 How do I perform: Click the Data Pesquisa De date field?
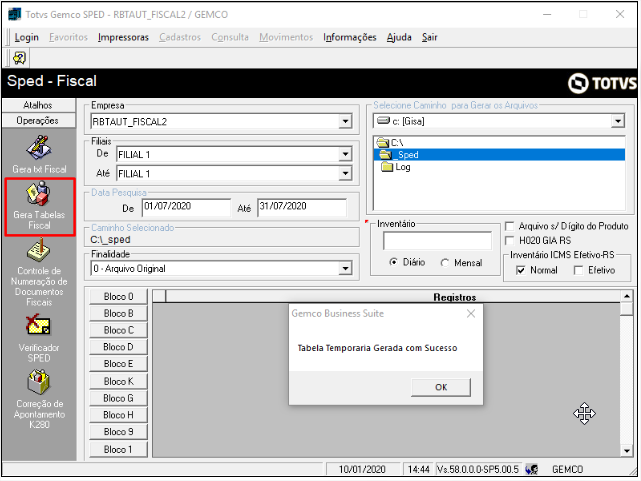[x=186, y=207]
